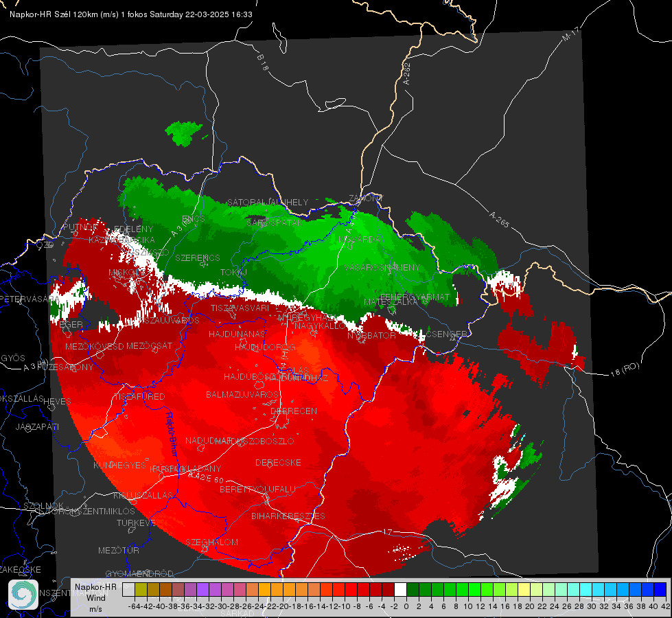Select the EGER city label
Image resolution: width=672 pixels, height=618 pixels.
click(x=71, y=325)
